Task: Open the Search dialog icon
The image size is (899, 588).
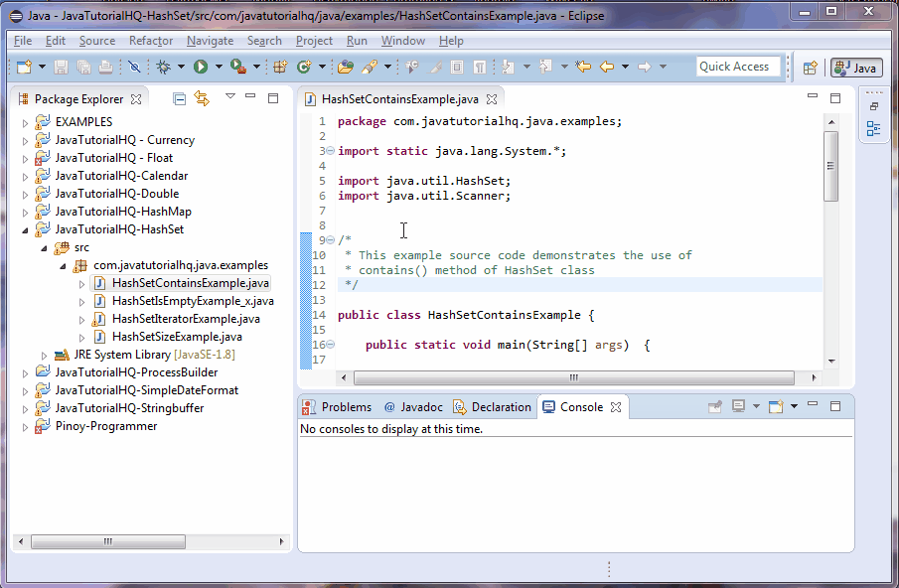Action: (x=369, y=67)
